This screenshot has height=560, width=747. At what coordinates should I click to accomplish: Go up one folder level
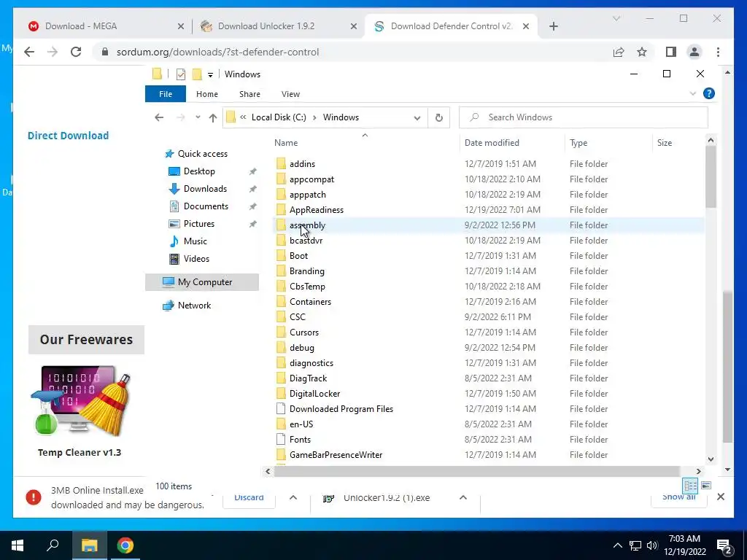coord(212,117)
